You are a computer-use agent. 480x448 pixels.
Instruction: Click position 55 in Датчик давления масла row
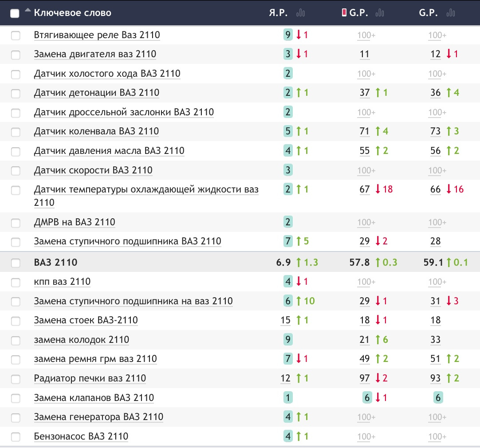(365, 151)
